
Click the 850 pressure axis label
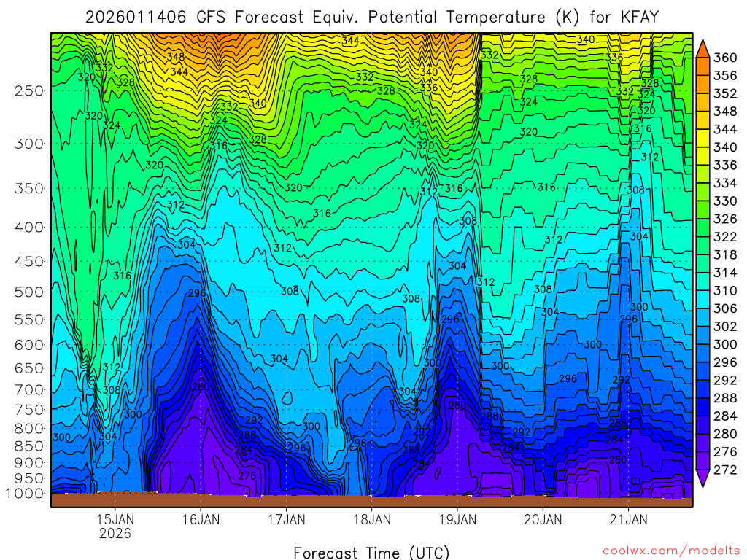pos(29,446)
